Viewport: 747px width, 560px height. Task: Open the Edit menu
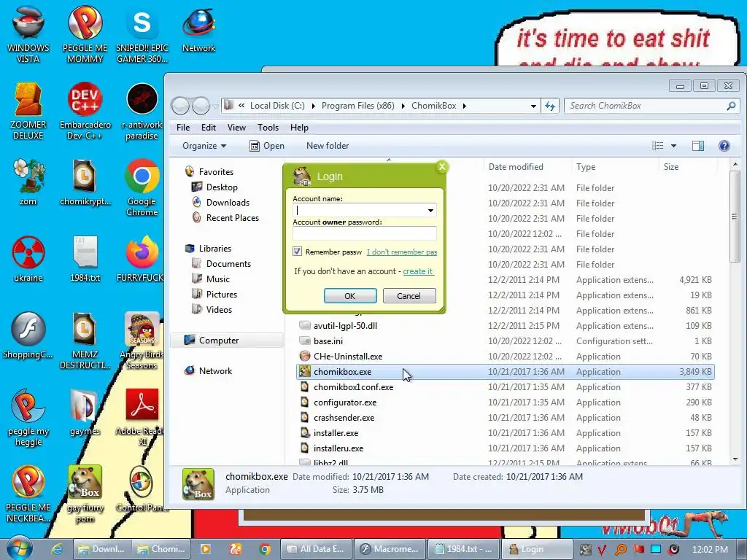[208, 128]
